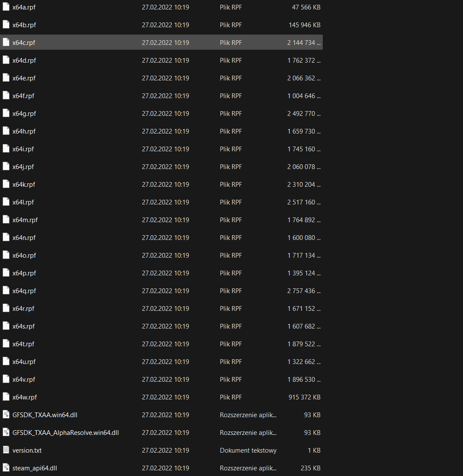Select the file named x64b.rpf
This screenshot has width=463, height=476.
click(x=24, y=25)
